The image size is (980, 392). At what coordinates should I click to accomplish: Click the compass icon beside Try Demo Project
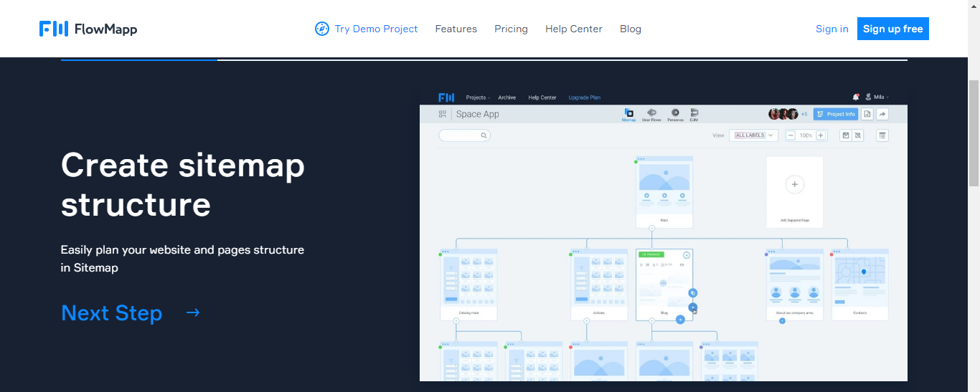(x=322, y=29)
